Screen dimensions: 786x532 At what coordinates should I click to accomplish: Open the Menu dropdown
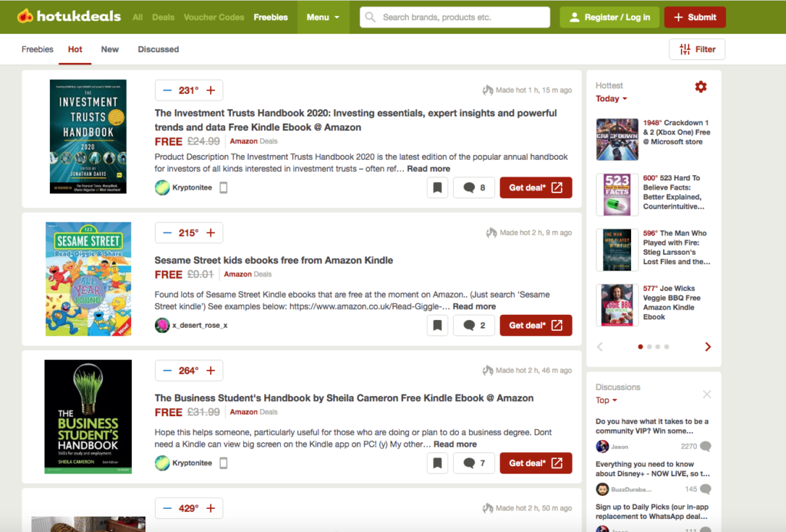(x=323, y=17)
